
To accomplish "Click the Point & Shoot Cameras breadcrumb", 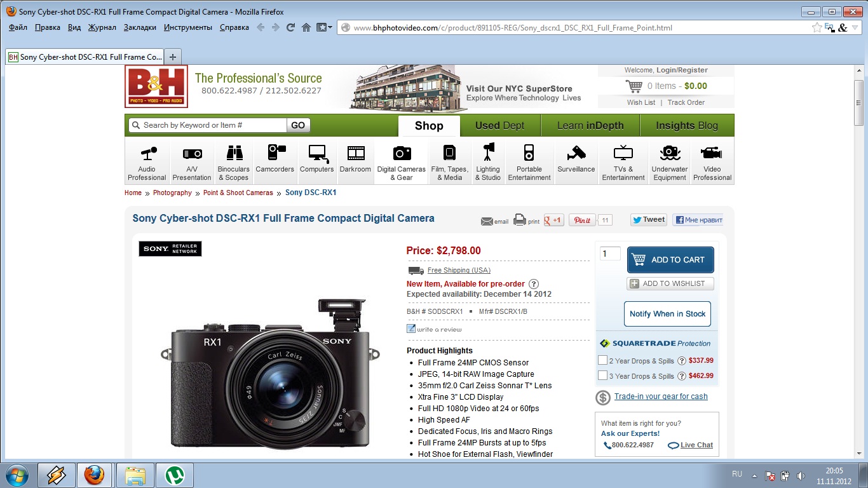I will pyautogui.click(x=238, y=193).
